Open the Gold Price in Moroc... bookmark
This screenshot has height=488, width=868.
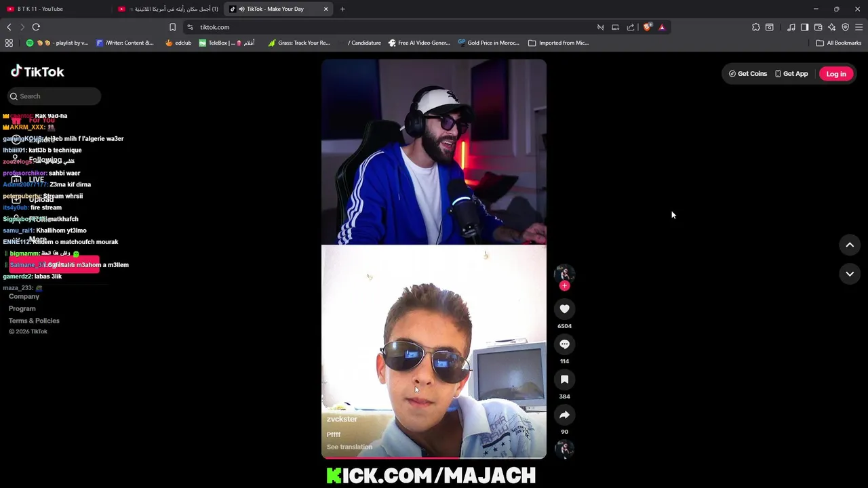(x=488, y=43)
